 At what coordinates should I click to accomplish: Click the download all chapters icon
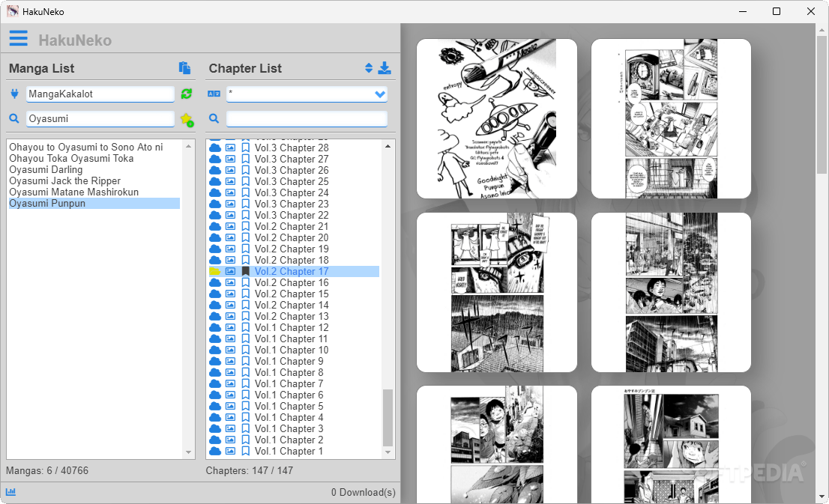tap(385, 67)
